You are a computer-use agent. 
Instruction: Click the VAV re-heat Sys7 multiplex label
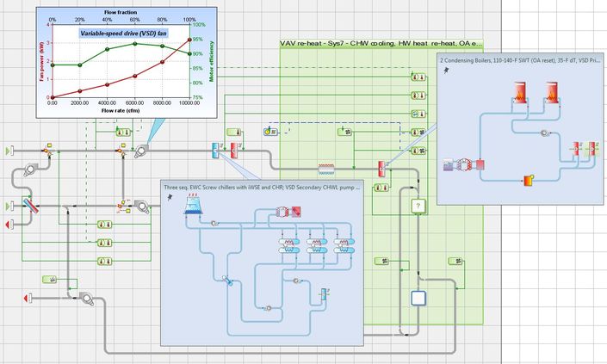381,44
